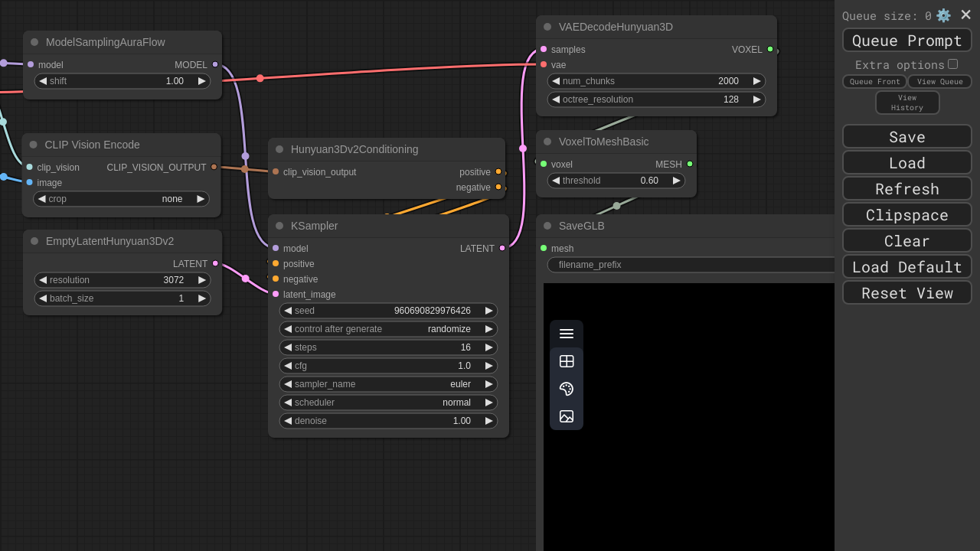The width and height of the screenshot is (980, 551).
Task: Click the filename_prefix field in SaveGLB
Action: tap(689, 265)
